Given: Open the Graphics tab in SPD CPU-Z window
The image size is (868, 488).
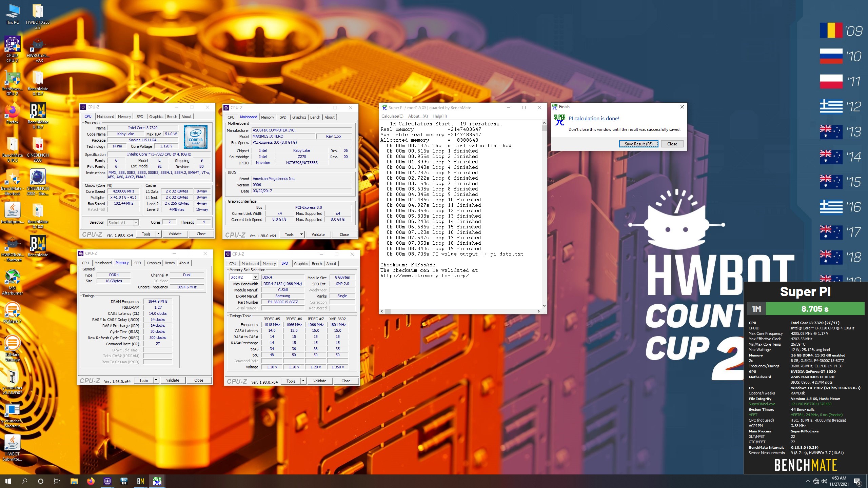Looking at the screenshot, I should click(x=301, y=264).
